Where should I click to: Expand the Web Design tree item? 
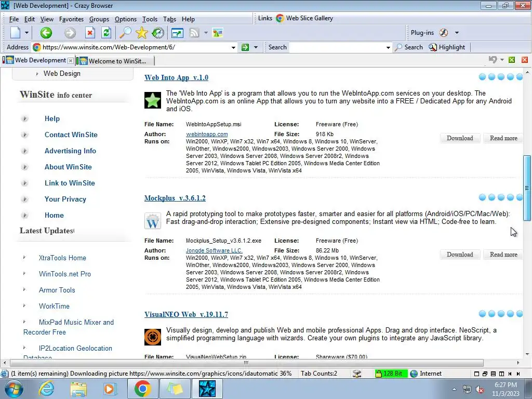click(37, 74)
